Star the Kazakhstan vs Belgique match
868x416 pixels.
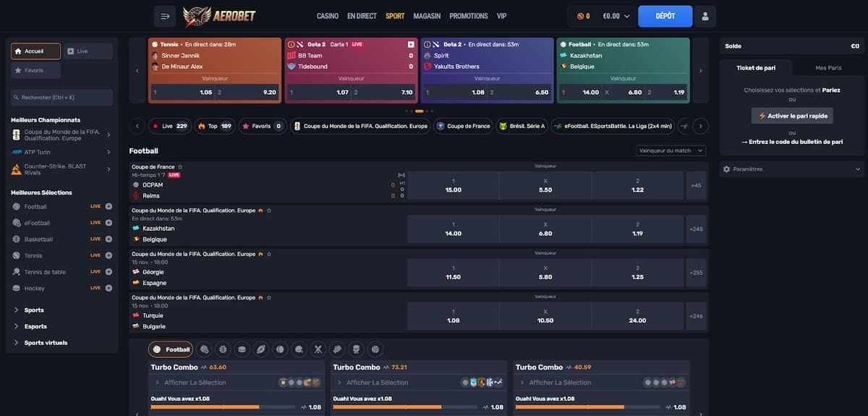click(x=269, y=211)
